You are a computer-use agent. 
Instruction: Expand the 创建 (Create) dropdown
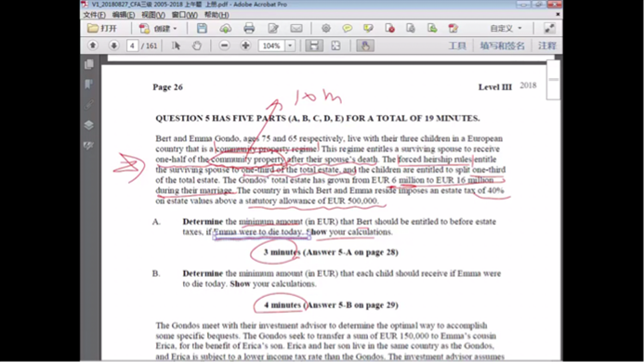click(x=175, y=29)
